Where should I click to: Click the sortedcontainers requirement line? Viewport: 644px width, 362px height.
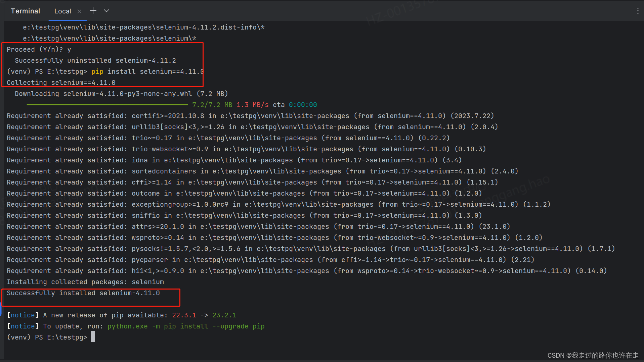262,171
